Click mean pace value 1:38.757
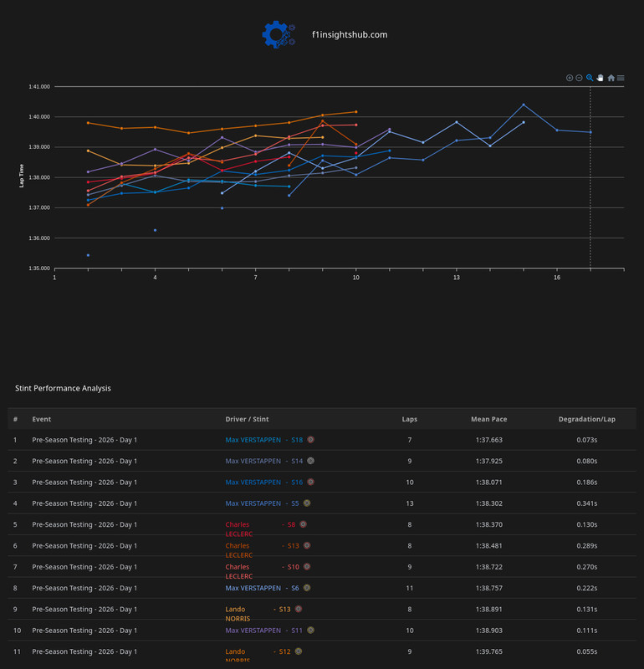The height and width of the screenshot is (669, 644). (489, 588)
